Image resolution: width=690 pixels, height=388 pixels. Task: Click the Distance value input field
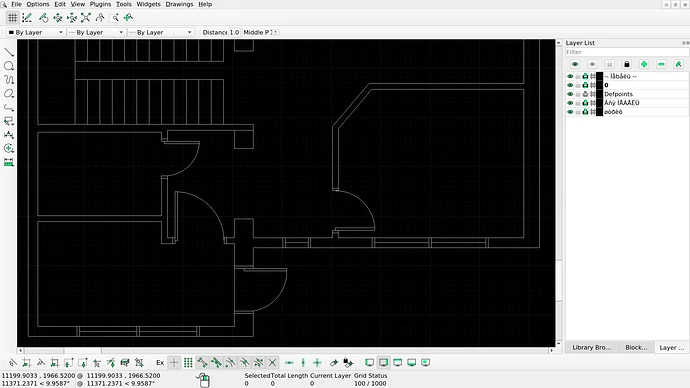coord(234,33)
